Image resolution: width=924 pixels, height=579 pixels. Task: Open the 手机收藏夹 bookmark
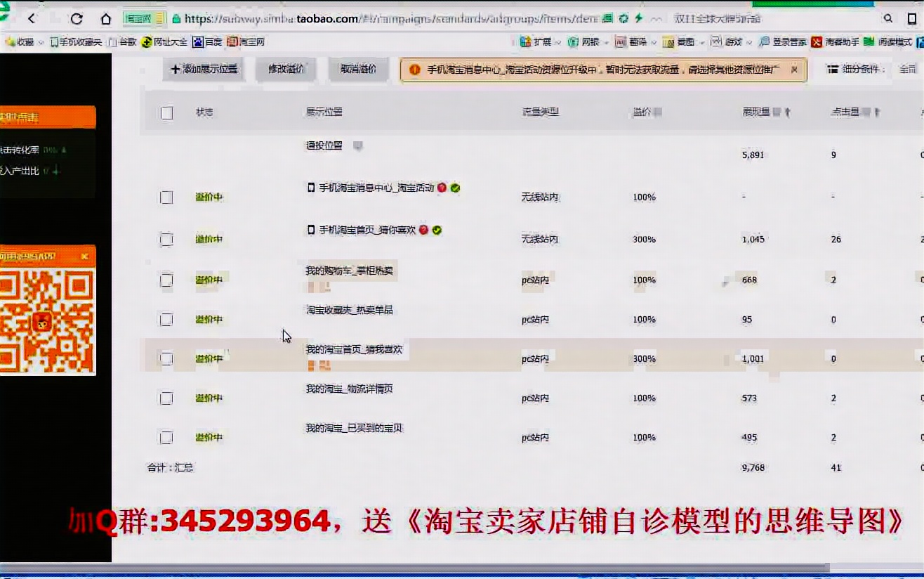click(x=76, y=42)
